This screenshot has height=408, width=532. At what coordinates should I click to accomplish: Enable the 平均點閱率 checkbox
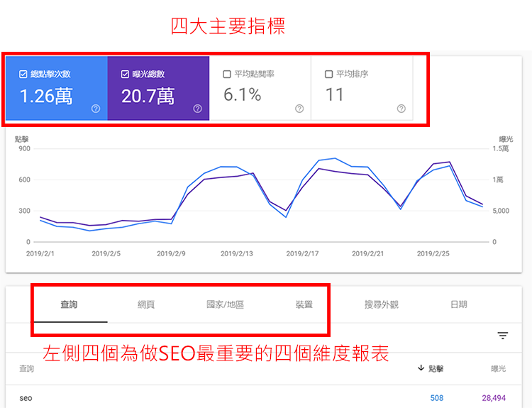[227, 74]
